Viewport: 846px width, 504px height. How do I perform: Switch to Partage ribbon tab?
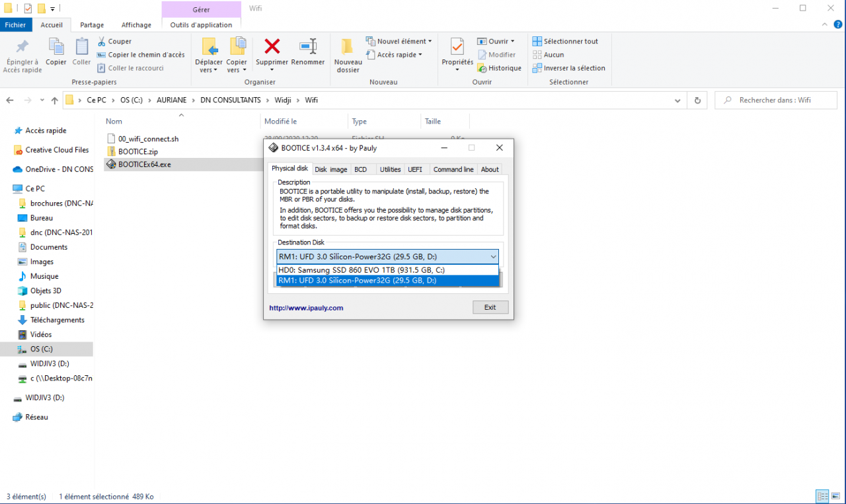pyautogui.click(x=92, y=24)
